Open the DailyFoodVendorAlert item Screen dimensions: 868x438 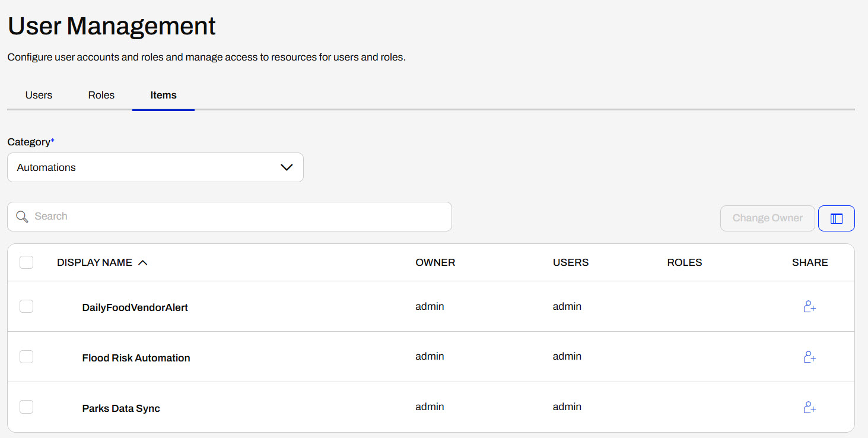[x=135, y=307]
